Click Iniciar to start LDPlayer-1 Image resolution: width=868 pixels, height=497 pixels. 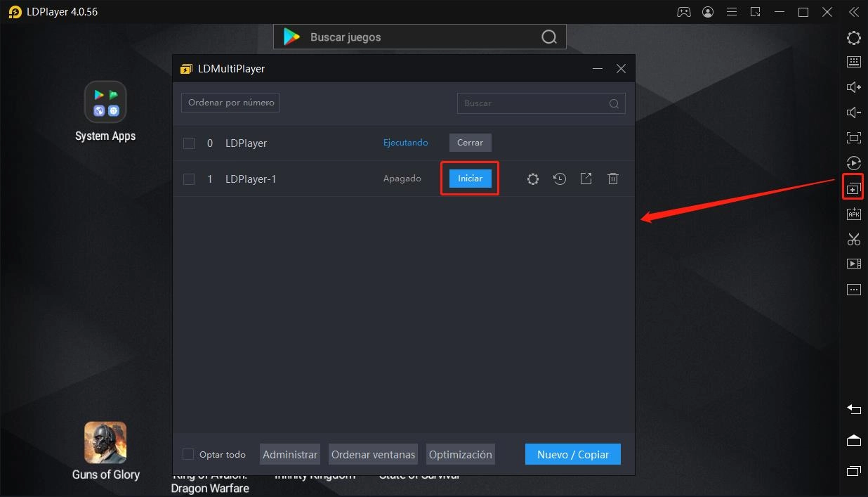click(471, 179)
